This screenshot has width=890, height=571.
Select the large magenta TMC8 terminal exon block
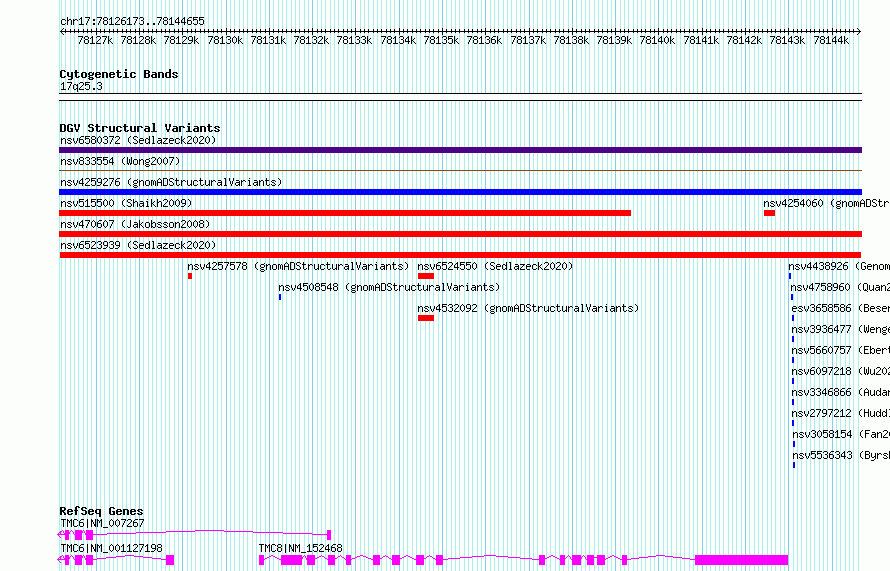(x=741, y=560)
